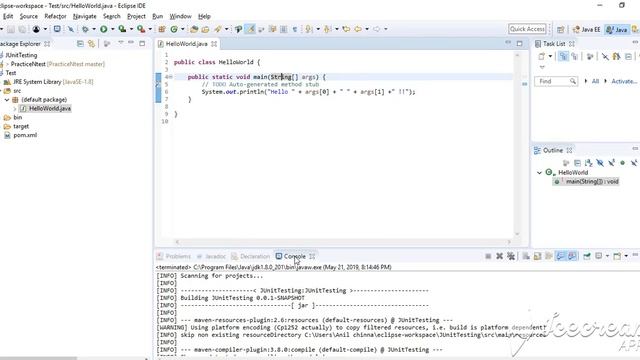This screenshot has height=360, width=640.
Task: Select the target folder
Action: pos(21,126)
